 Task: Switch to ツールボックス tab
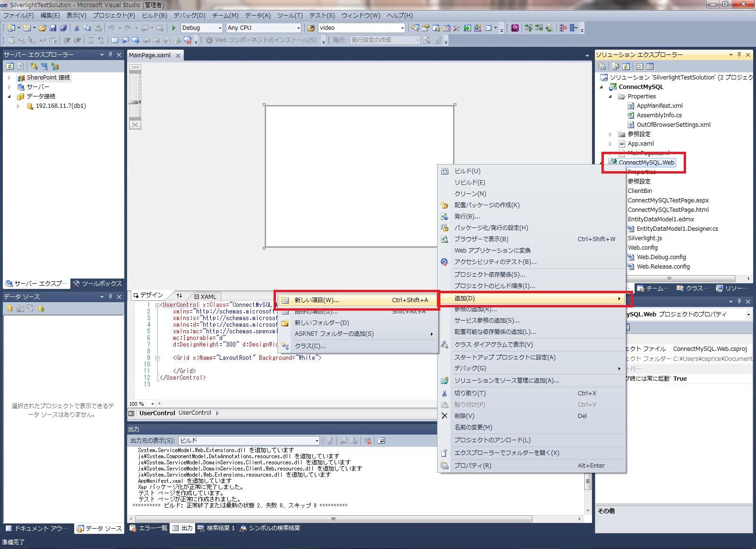point(97,284)
